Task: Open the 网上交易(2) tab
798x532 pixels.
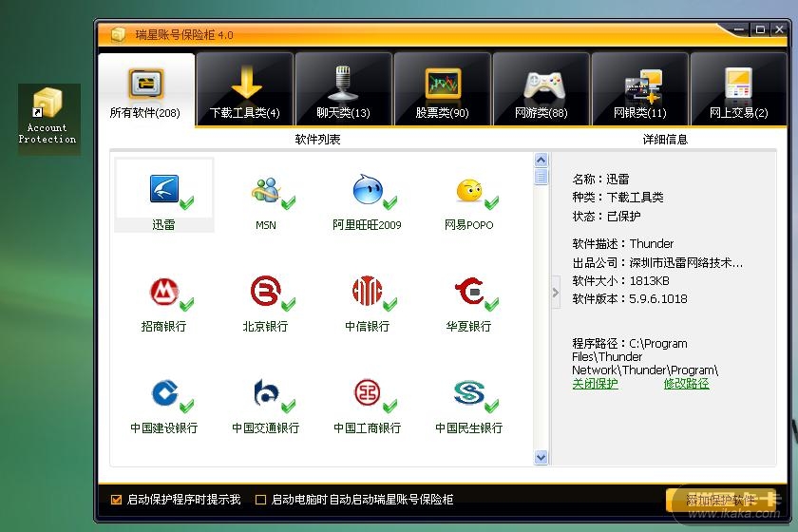Action: click(738, 89)
